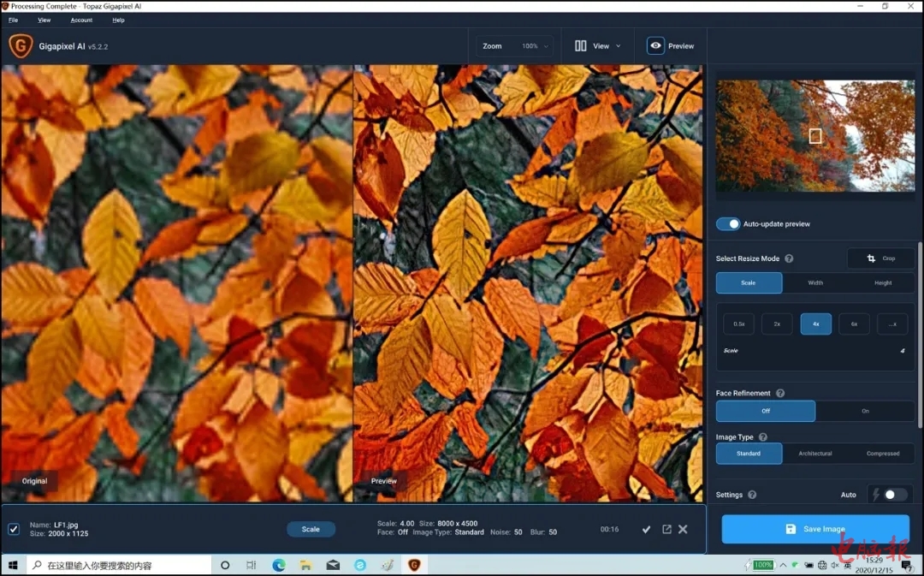This screenshot has width=924, height=576.
Task: Click the navigator thumbnail of the tree image
Action: tap(814, 135)
